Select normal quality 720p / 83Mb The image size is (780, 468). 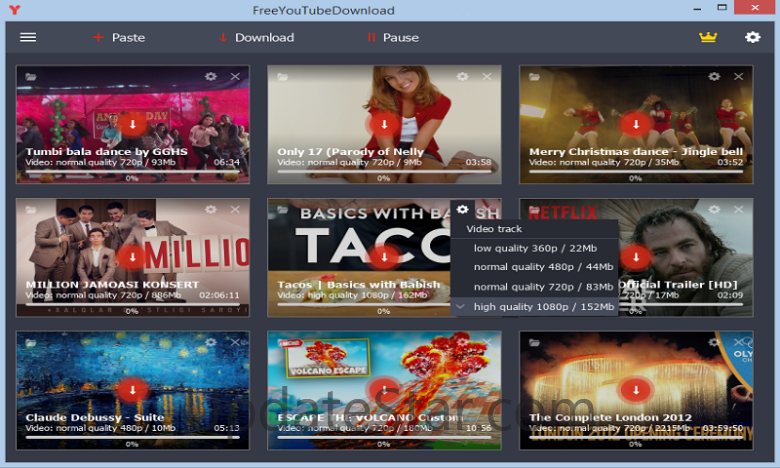click(x=534, y=287)
